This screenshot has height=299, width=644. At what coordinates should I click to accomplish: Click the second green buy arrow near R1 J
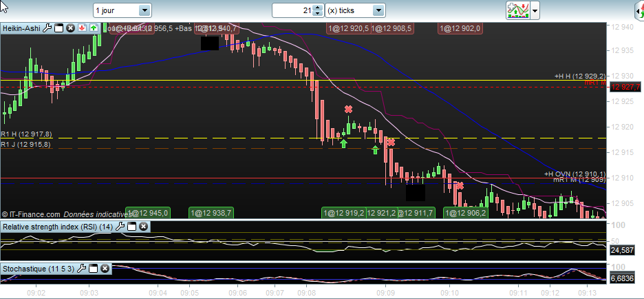(x=374, y=149)
